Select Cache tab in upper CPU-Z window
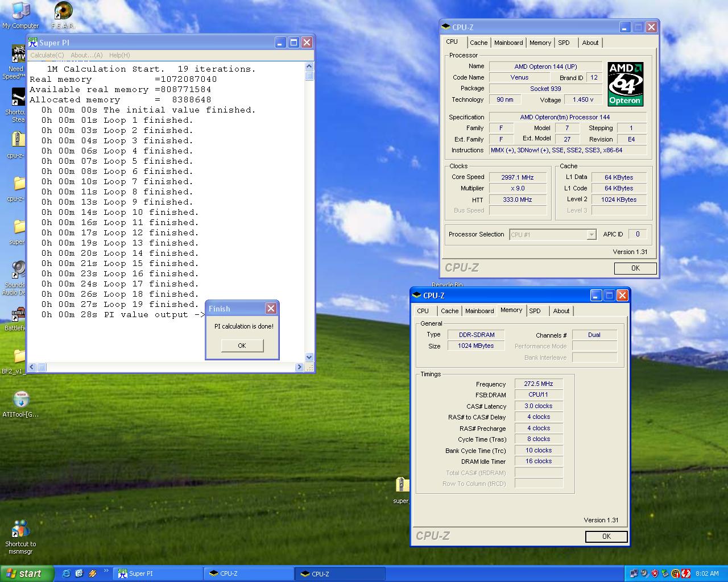Screen dimensions: 728x582 [478, 43]
